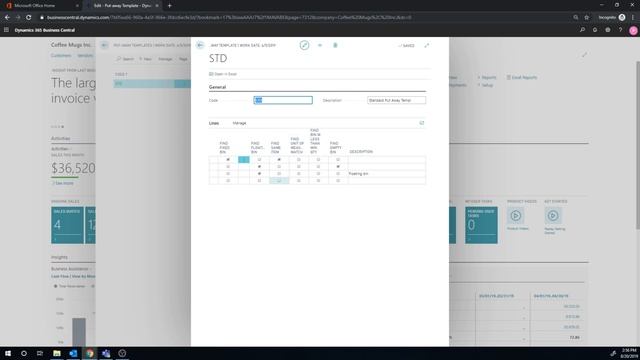The image size is (640, 360).
Task: Toggle Find Same Item in fourth line
Action: [279, 180]
